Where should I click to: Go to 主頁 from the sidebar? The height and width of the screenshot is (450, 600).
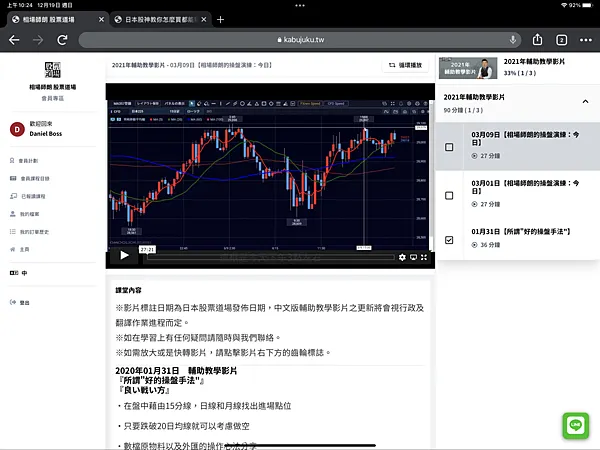19,249
